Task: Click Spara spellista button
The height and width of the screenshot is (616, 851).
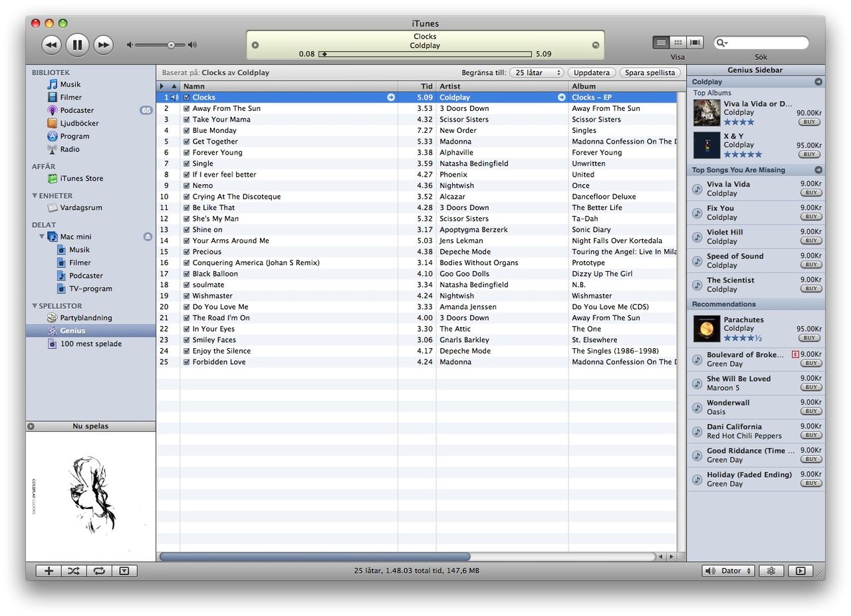Action: (x=650, y=72)
